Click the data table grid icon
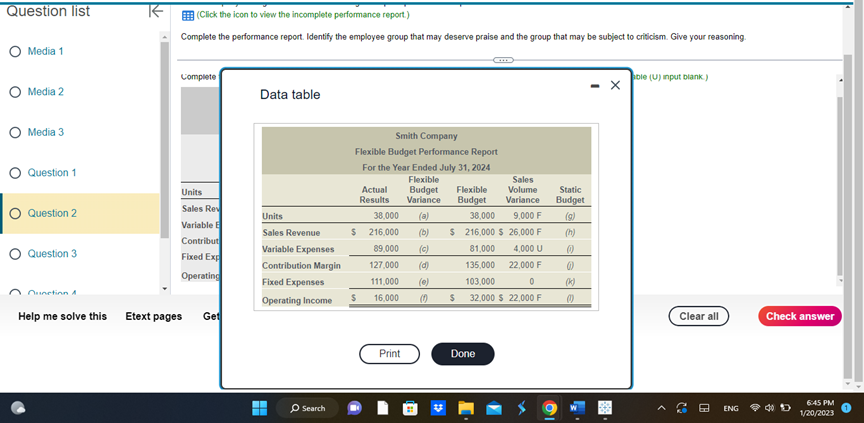The width and height of the screenshot is (864, 423). click(187, 15)
